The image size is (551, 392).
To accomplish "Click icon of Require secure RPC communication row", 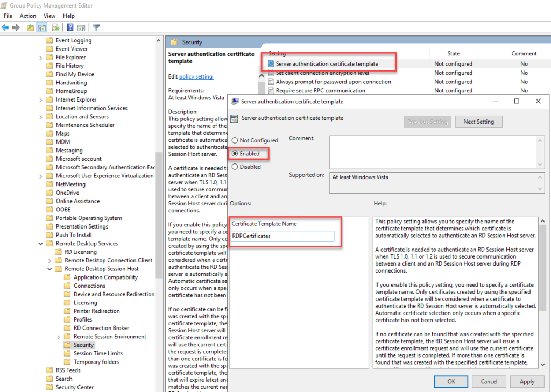I will [271, 91].
